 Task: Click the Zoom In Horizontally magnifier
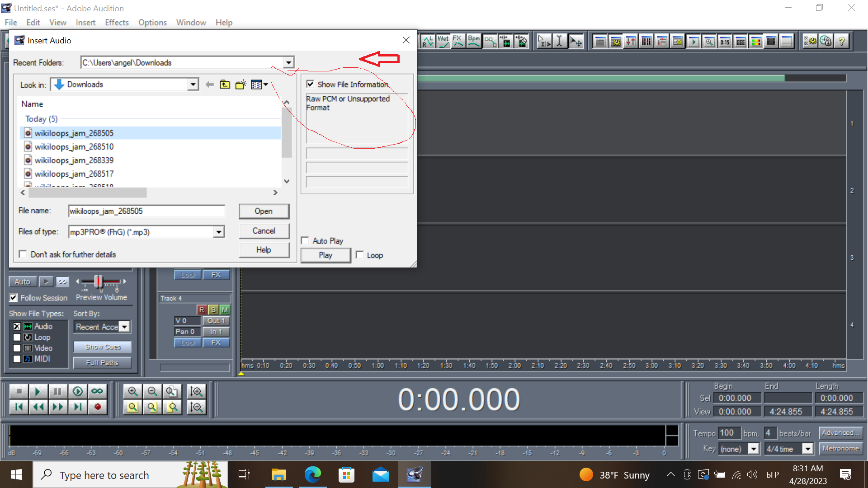tap(132, 391)
